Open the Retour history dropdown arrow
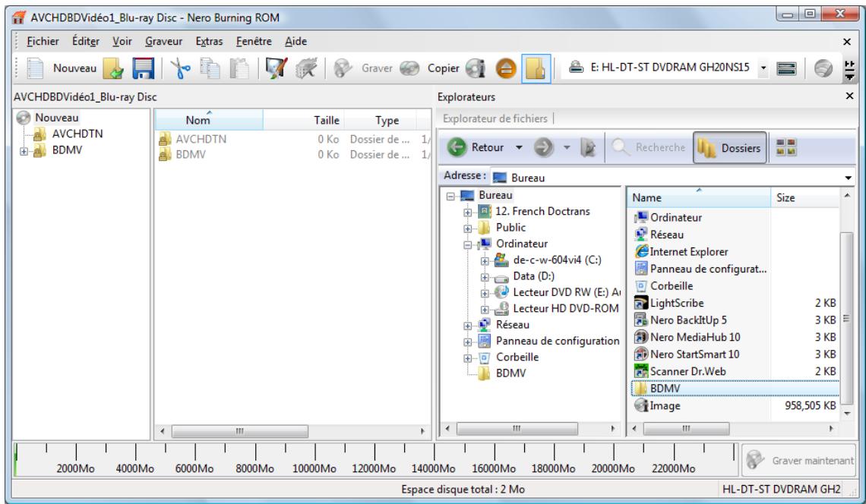This screenshot has width=866, height=504. (x=519, y=147)
